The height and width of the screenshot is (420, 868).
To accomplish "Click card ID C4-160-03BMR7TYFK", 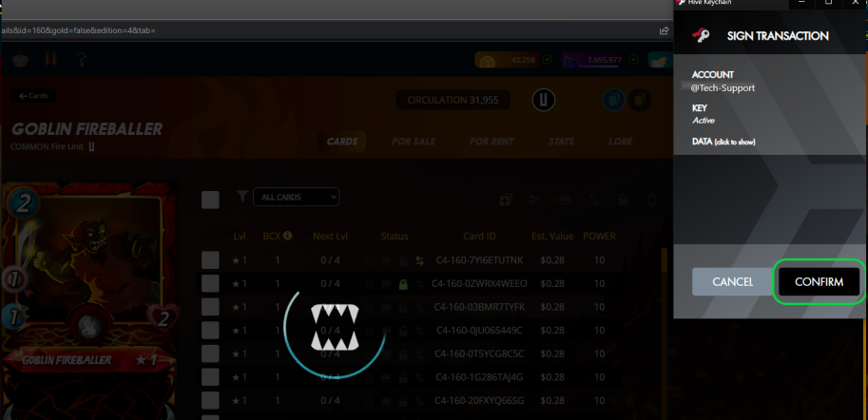I will coord(479,307).
